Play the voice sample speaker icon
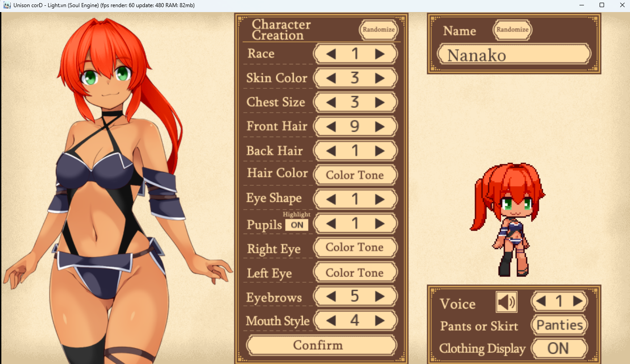The width and height of the screenshot is (630, 364). pos(507,302)
